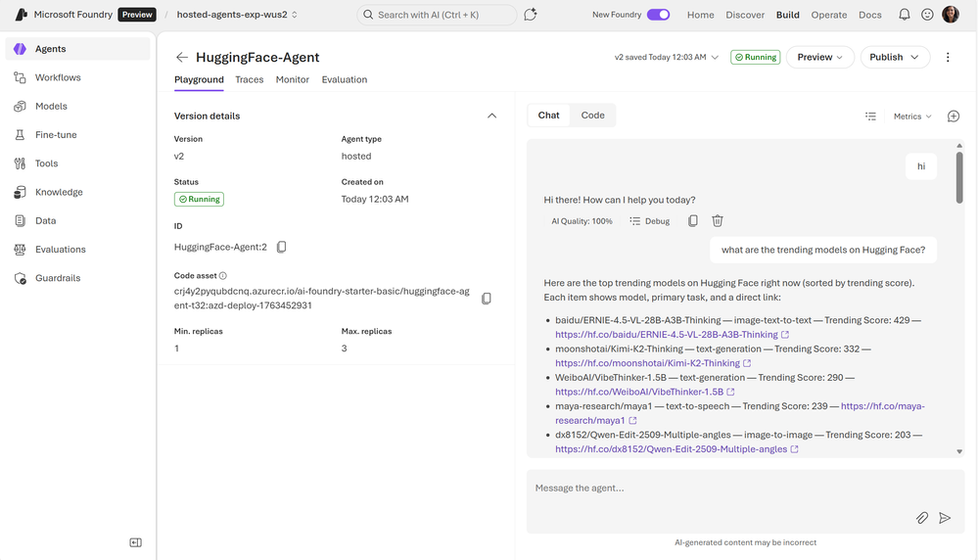Switch to the Code tab

click(x=592, y=116)
